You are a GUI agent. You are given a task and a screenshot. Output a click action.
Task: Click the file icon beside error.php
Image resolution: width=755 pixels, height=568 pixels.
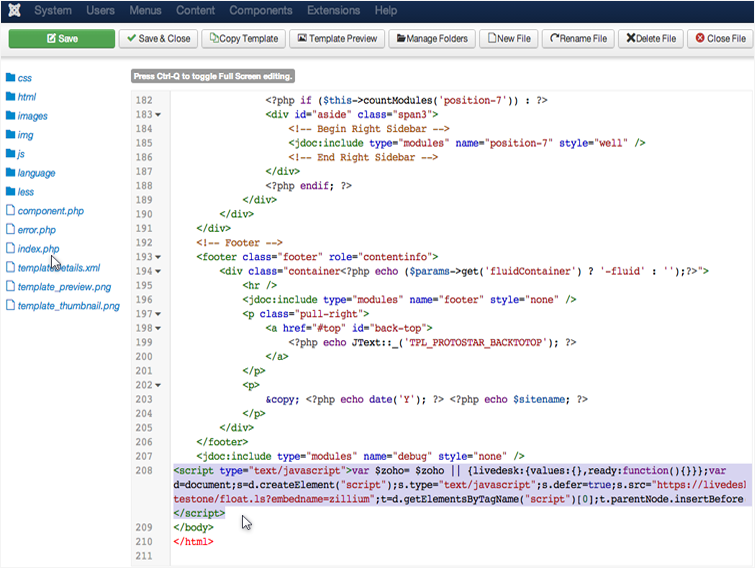tap(10, 230)
